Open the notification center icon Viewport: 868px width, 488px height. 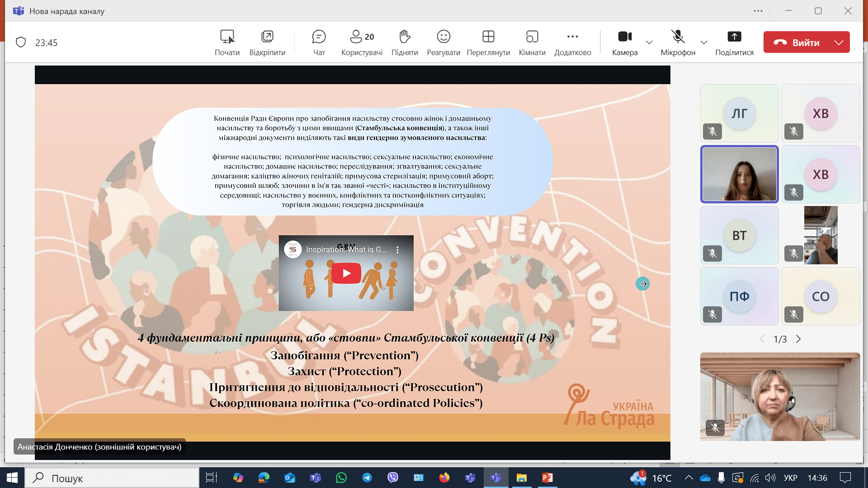click(845, 478)
